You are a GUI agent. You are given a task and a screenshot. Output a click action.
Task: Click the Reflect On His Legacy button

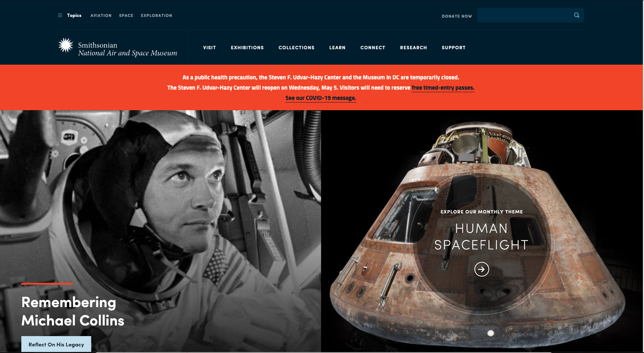56,344
